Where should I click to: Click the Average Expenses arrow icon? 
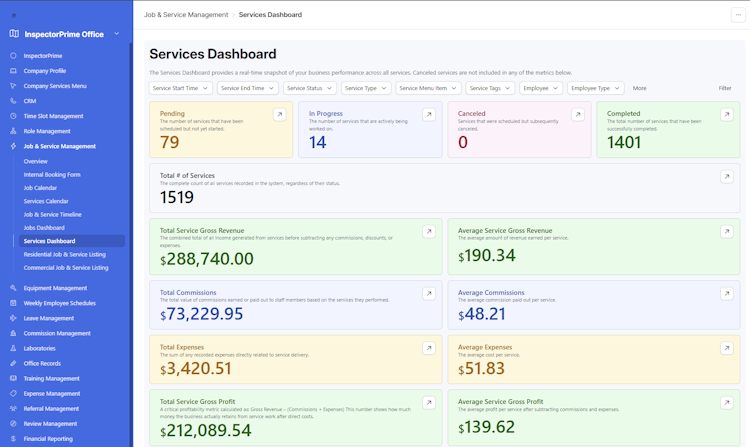click(727, 348)
